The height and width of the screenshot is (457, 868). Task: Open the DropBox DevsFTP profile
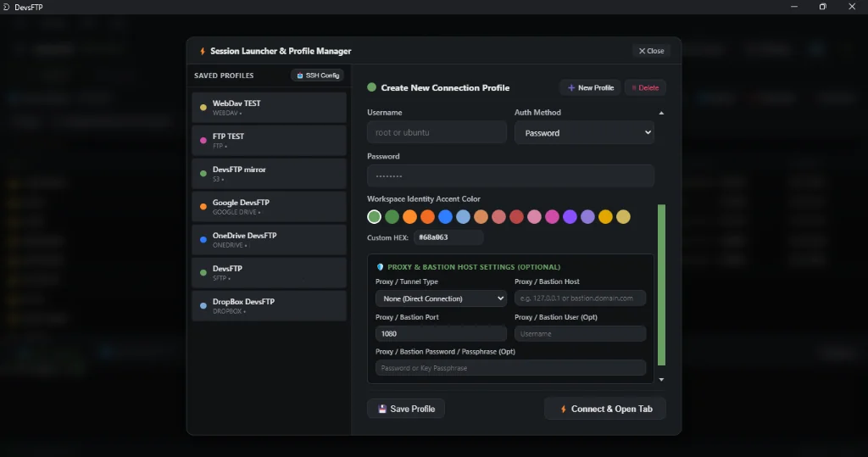(269, 306)
